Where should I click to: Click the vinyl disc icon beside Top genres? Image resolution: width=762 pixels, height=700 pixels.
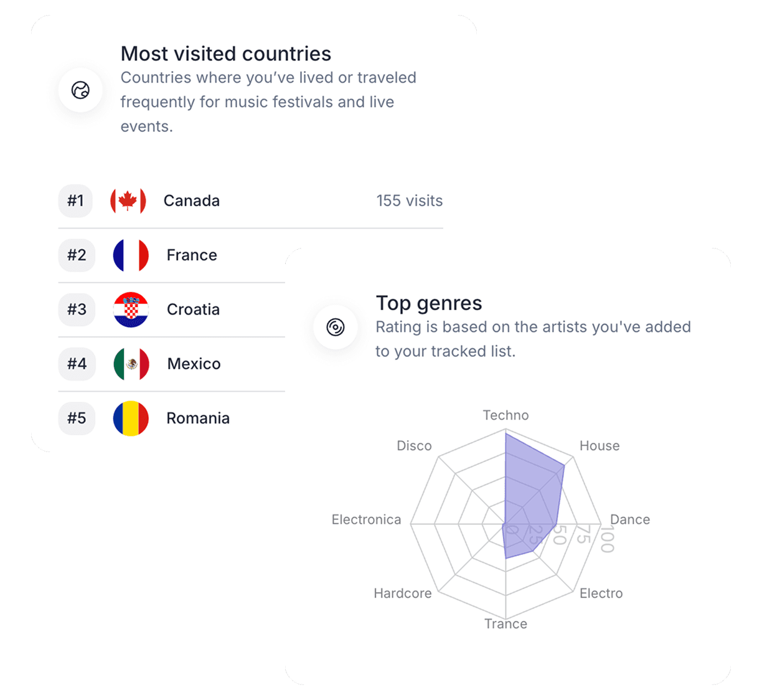[335, 327]
